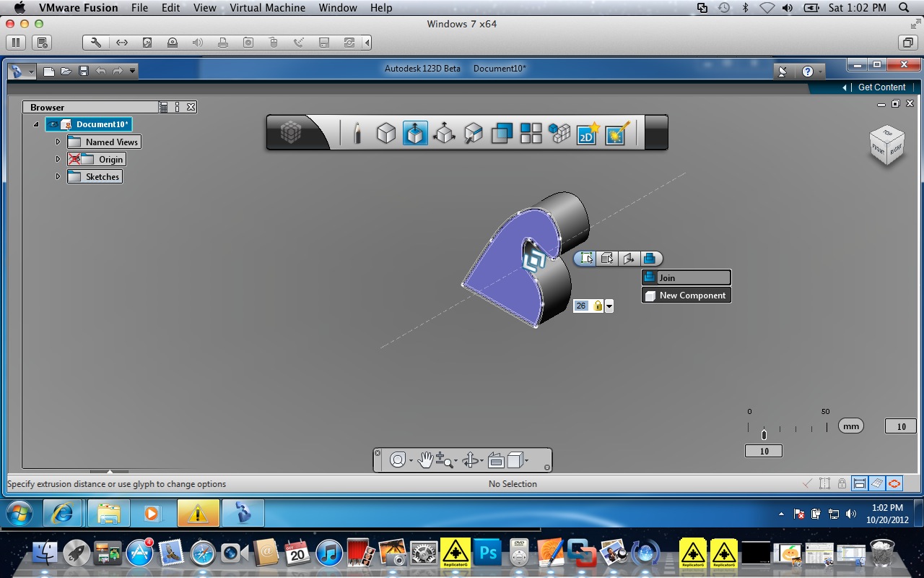Toggle the red loop status icon
Screen dimensions: 924x578
click(894, 483)
